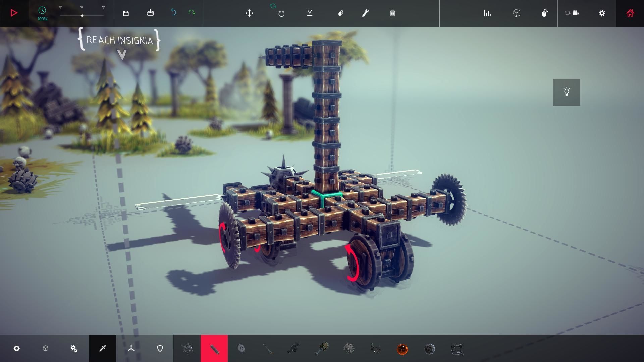Toggle the statistics bars display
This screenshot has height=362, width=644.
pyautogui.click(x=487, y=13)
